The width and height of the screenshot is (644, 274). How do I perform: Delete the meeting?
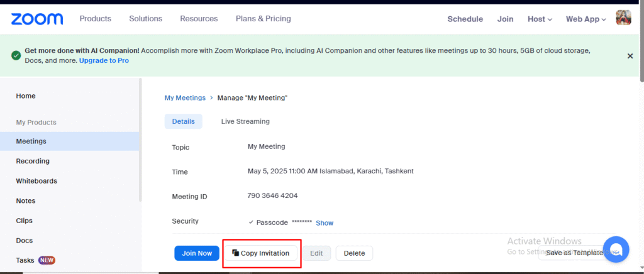354,253
